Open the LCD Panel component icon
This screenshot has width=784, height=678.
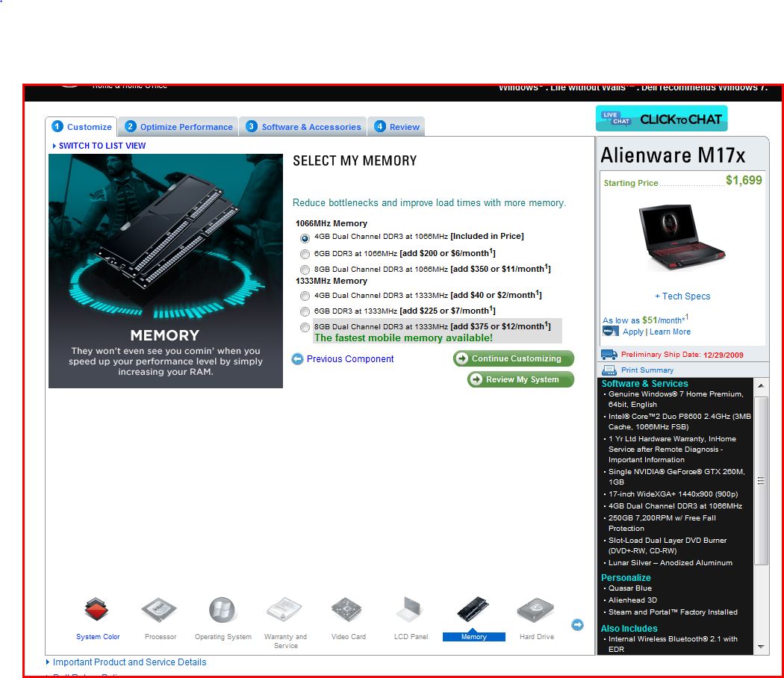pyautogui.click(x=410, y=609)
